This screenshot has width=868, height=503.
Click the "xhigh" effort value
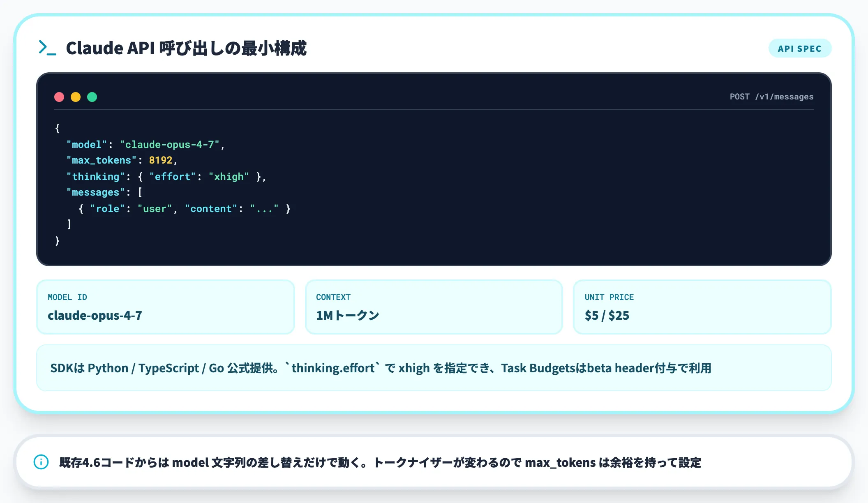tap(229, 177)
